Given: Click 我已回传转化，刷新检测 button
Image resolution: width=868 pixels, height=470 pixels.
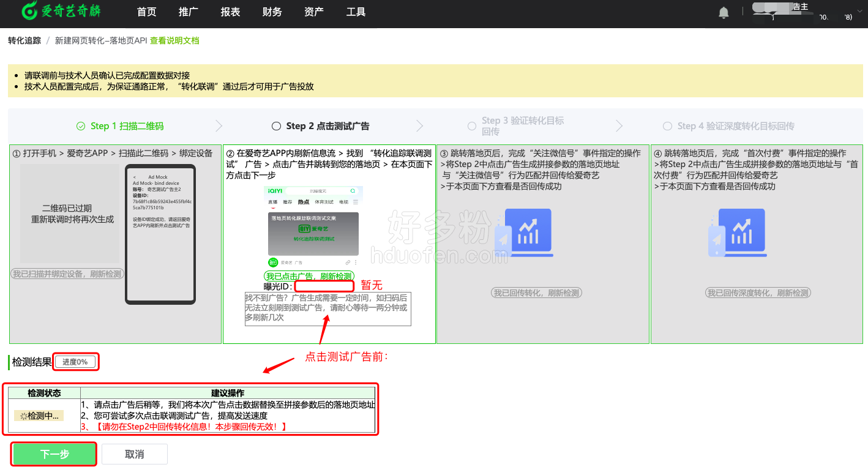Looking at the screenshot, I should point(536,293).
